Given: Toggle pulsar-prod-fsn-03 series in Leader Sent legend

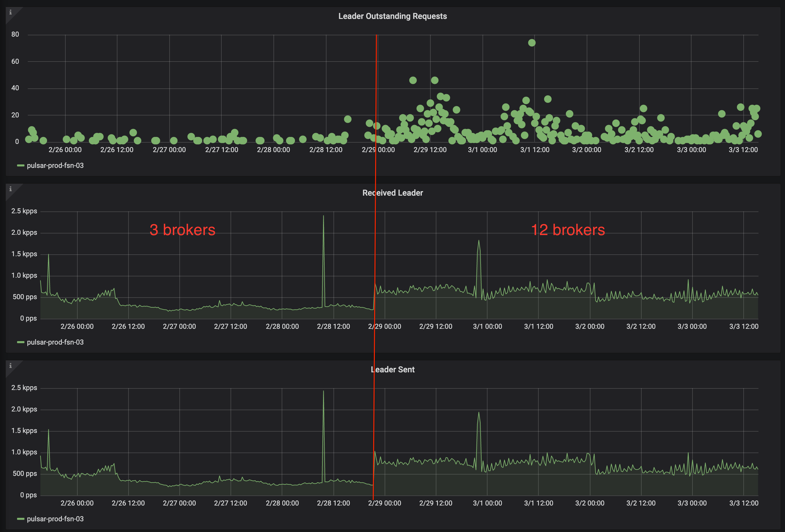Looking at the screenshot, I should click(55, 519).
